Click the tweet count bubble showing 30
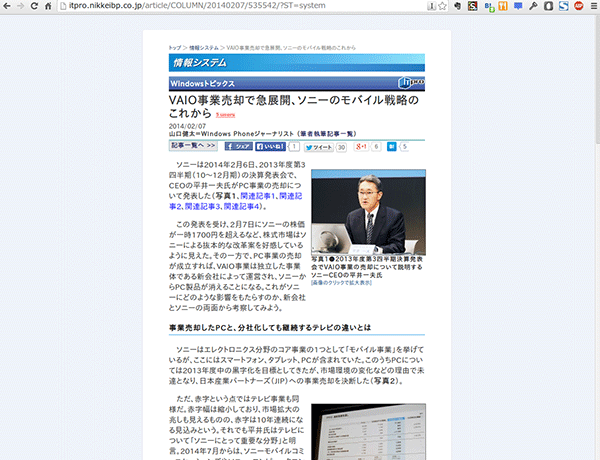 341,147
